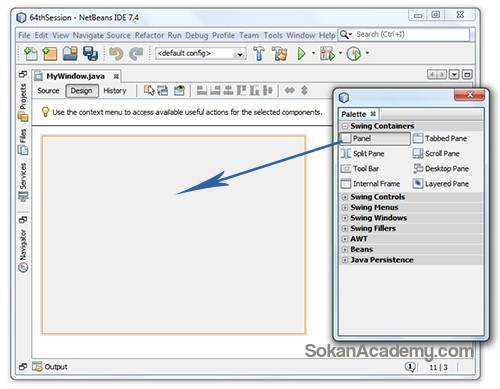Select Scroll Pane component
This screenshot has width=500, height=389.
coord(436,154)
